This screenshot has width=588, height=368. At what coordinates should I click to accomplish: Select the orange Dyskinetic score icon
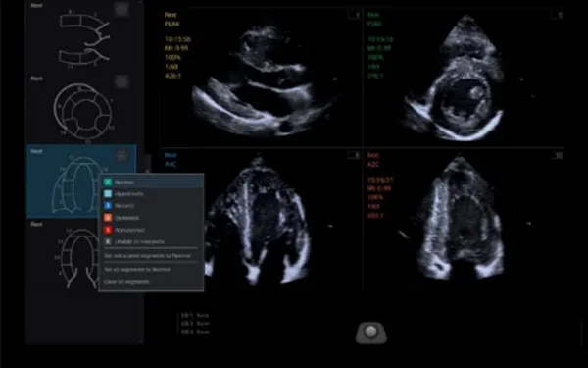[108, 218]
